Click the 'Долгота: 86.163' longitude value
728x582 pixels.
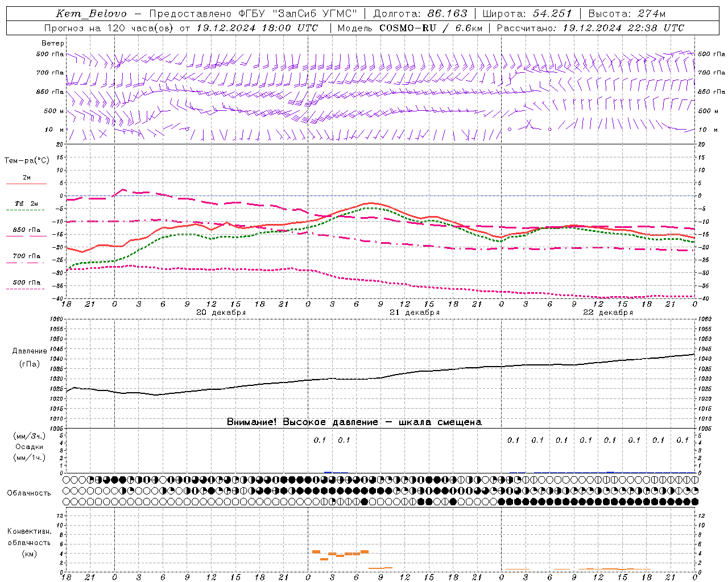pyautogui.click(x=420, y=14)
